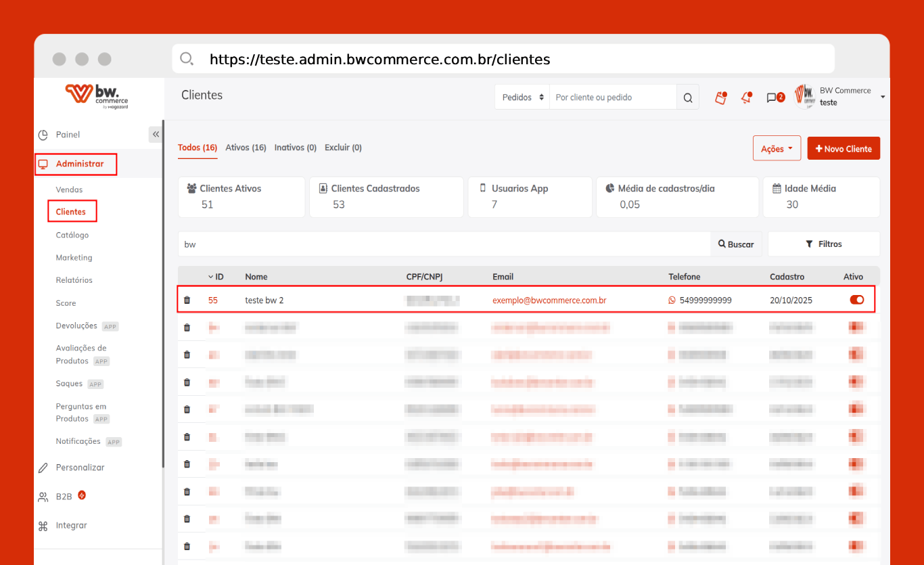Switch to the Ativos (16) tab
The width and height of the screenshot is (924, 565).
pos(246,148)
